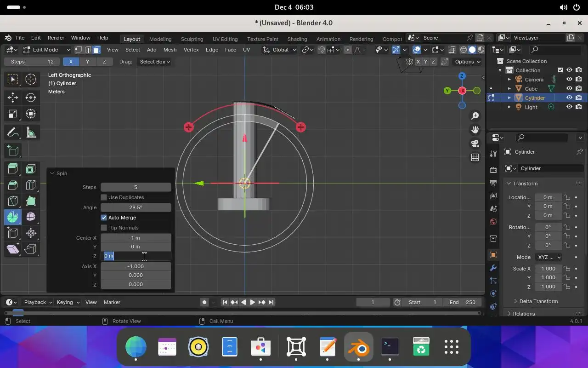Select the Move tool
Screen dimensions: 588x368
(13, 98)
